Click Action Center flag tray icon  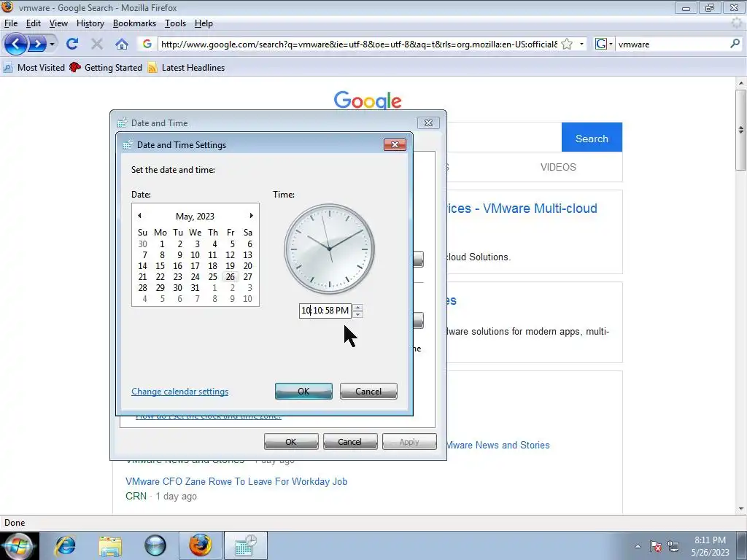656,546
